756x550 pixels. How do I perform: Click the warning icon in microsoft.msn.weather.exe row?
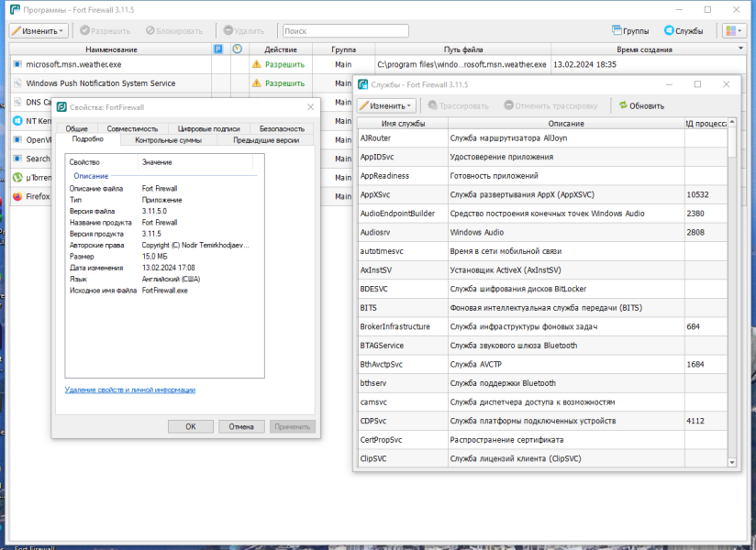[x=257, y=64]
